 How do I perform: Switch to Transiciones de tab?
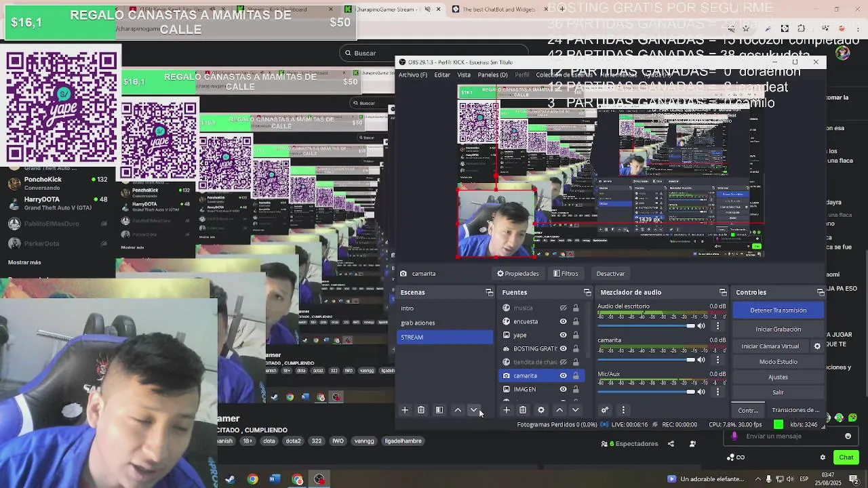tap(795, 410)
